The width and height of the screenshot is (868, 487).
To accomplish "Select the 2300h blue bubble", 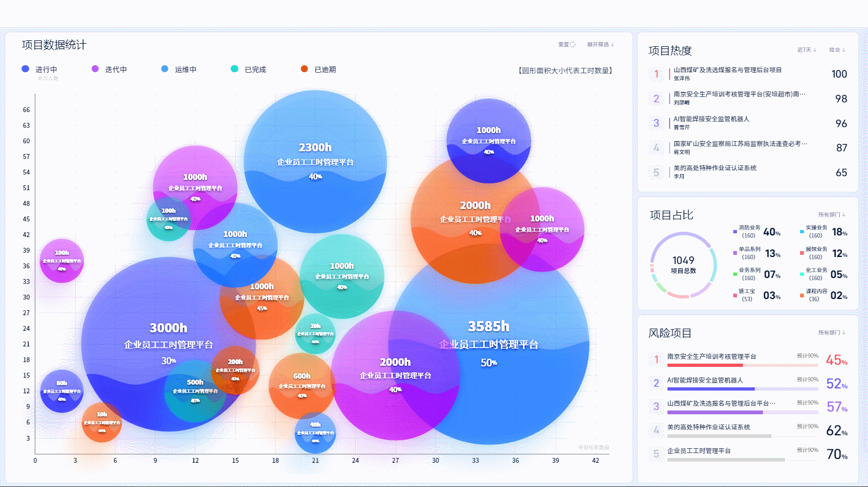I will [x=315, y=162].
